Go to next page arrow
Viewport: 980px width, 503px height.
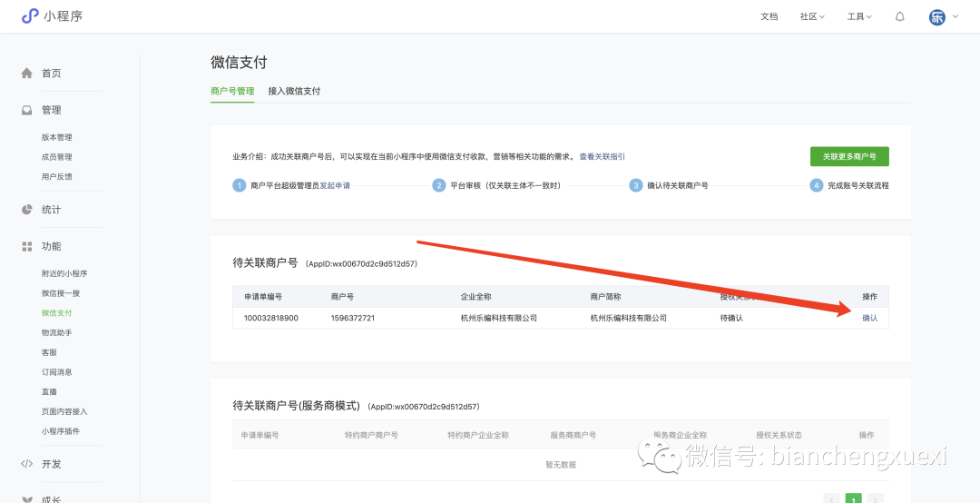876,499
